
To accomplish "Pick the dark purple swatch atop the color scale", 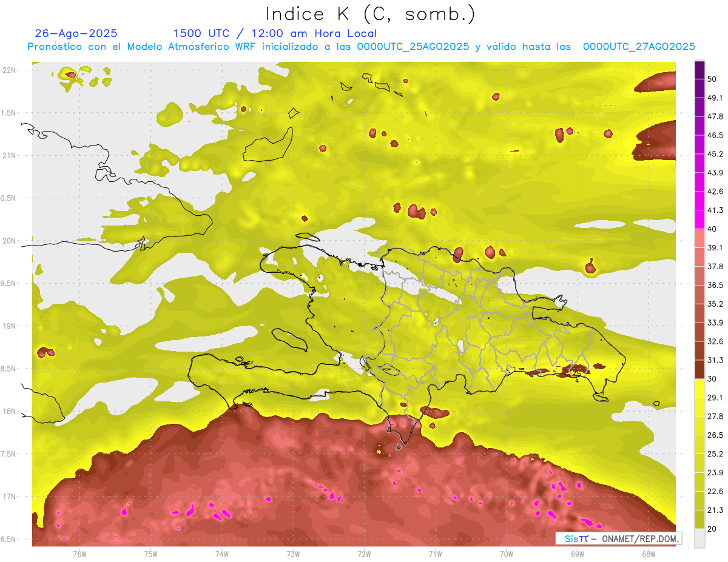I will 699,70.
